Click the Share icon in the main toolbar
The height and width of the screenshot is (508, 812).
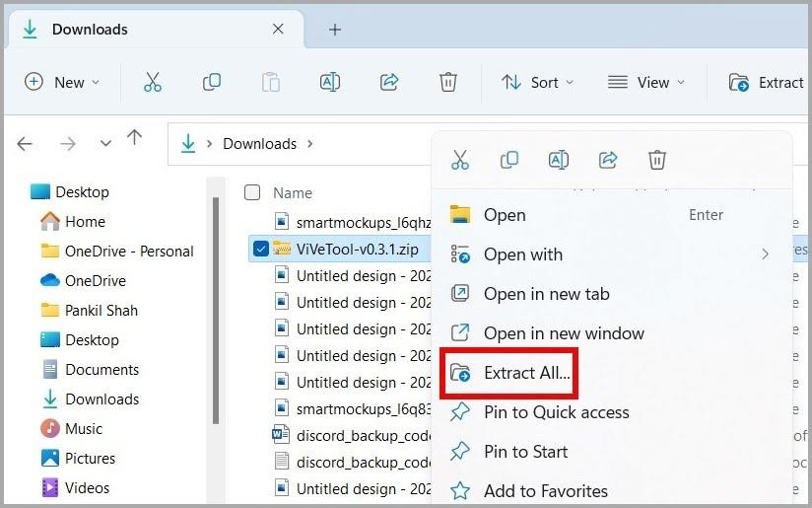[x=389, y=82]
